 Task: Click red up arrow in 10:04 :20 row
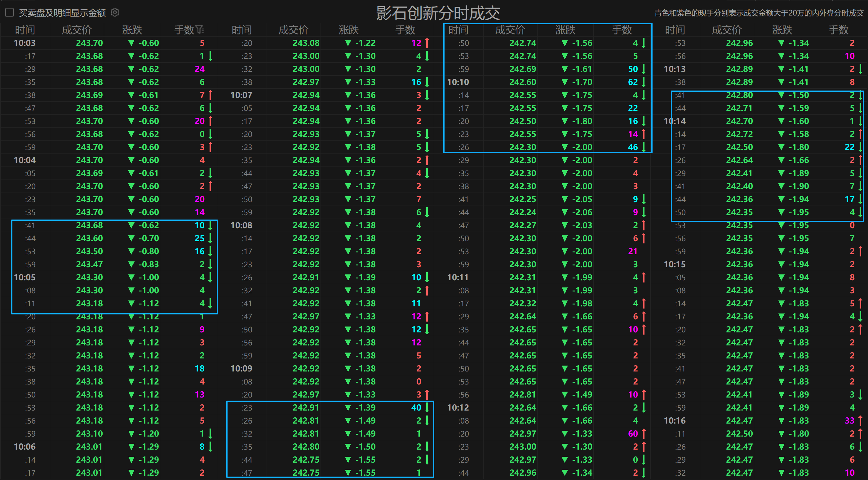click(x=210, y=186)
